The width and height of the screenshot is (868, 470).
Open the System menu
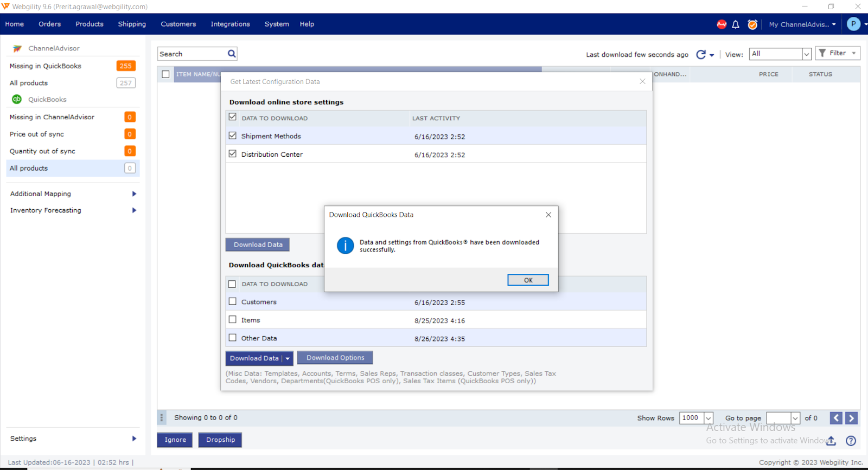[277, 24]
